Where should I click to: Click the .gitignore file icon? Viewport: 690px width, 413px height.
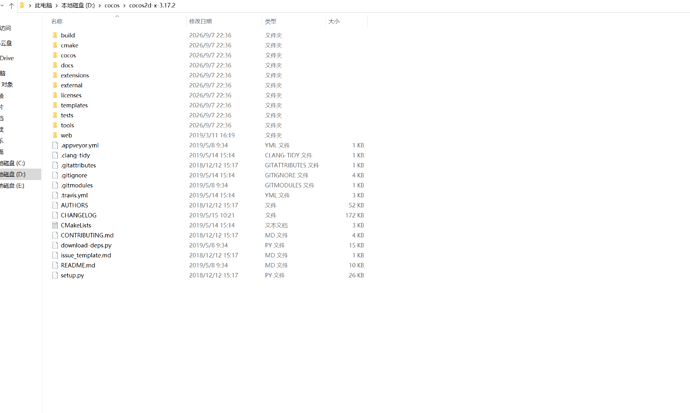(55, 175)
